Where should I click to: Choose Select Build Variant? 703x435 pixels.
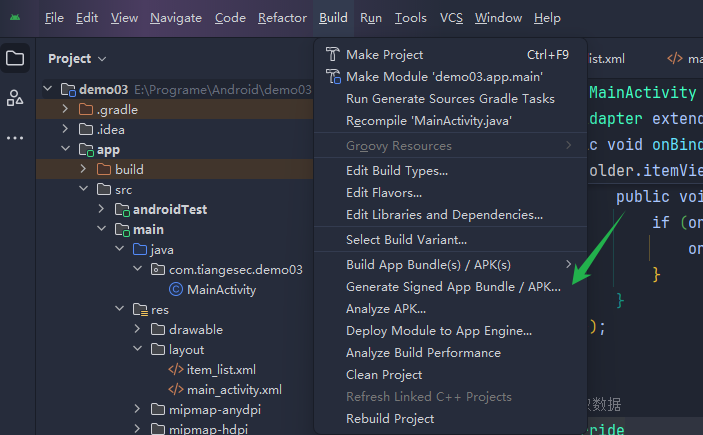(x=451, y=239)
